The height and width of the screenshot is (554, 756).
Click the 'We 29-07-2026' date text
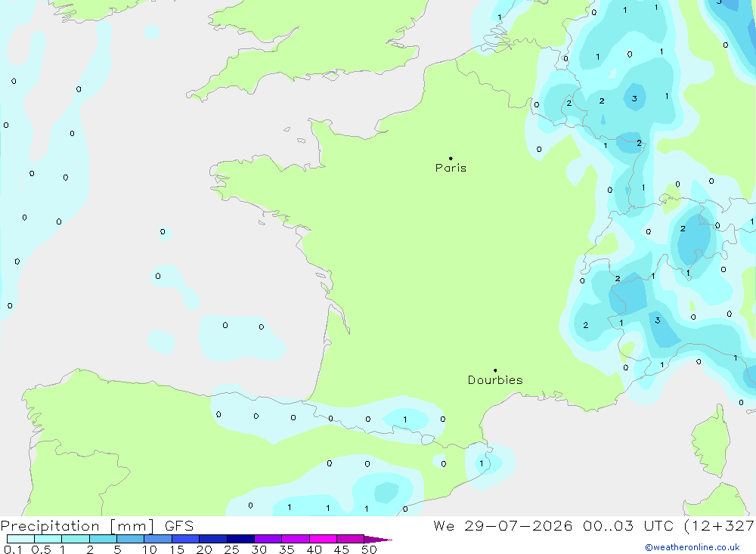(x=503, y=525)
